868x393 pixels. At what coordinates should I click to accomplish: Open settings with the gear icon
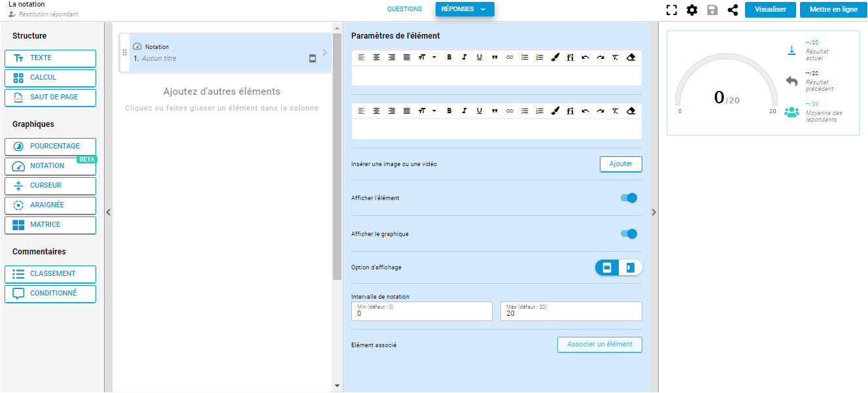coord(692,10)
